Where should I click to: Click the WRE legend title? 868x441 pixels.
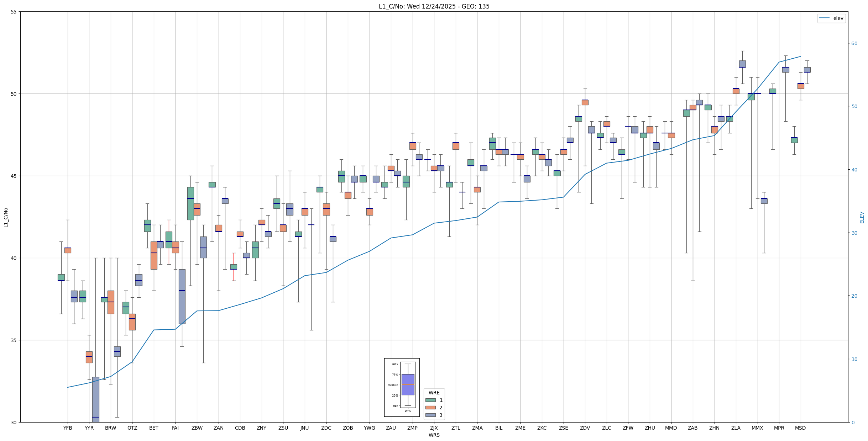pyautogui.click(x=434, y=393)
